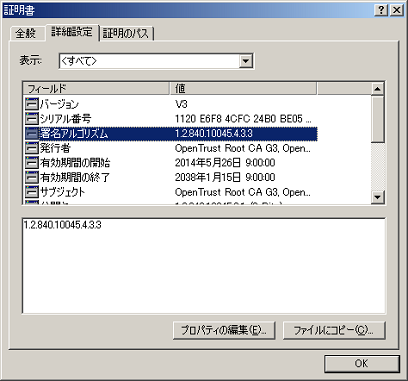Click OpenTrust Root CA G3 value in 発行者 row
Image resolution: width=408 pixels, height=381 pixels.
(x=243, y=148)
